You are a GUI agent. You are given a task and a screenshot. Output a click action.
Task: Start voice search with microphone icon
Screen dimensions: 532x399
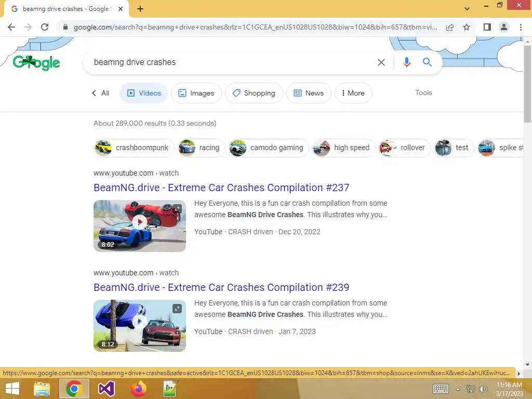point(406,62)
